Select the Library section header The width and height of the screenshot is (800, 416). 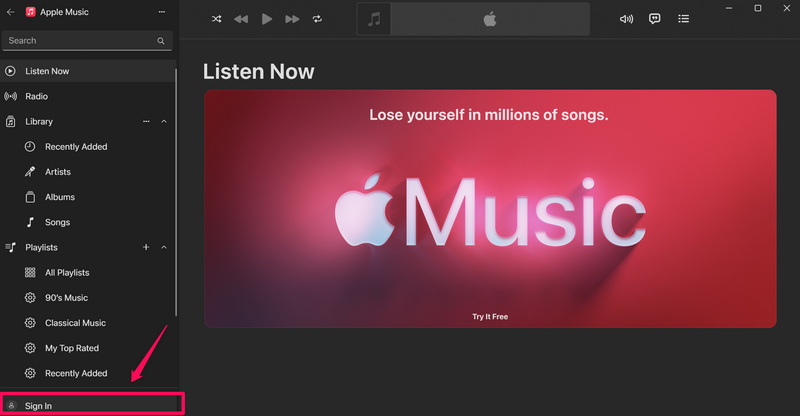39,121
